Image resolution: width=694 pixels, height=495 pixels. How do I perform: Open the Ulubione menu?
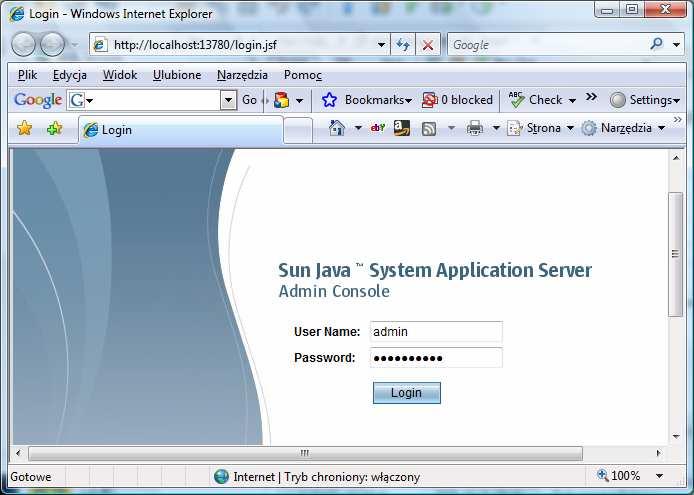click(x=177, y=75)
